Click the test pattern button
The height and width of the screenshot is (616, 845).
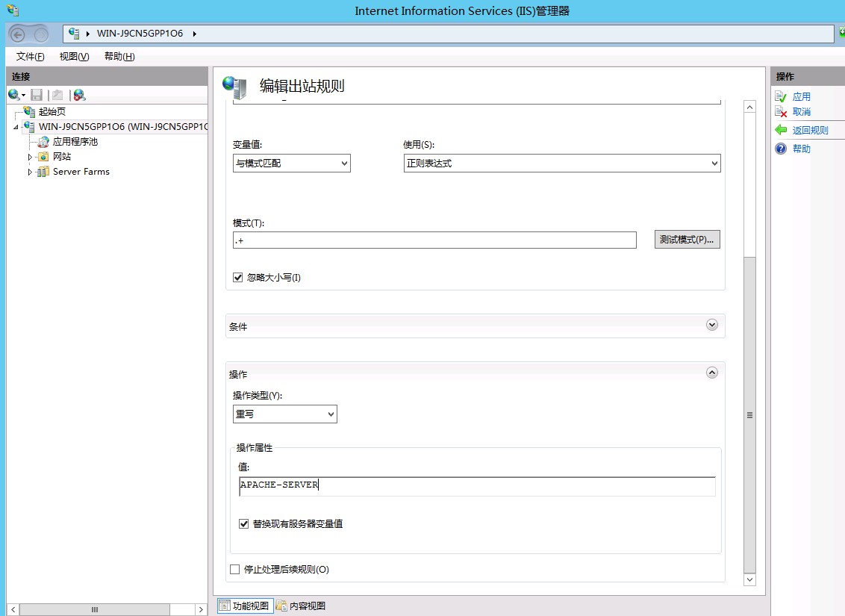point(687,240)
